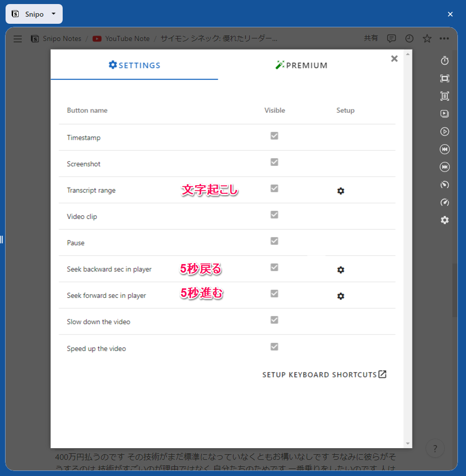Click the Snipo Notes breadcrumb

[57, 38]
